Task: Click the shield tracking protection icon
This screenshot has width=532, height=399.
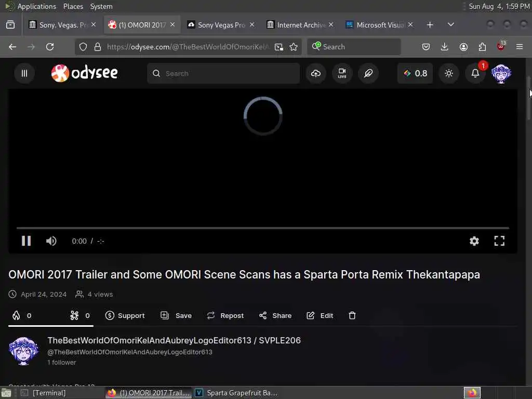Action: [83, 47]
